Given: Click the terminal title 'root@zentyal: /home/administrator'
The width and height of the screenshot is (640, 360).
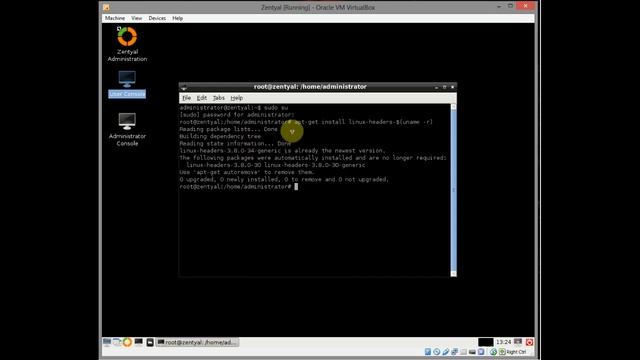Looking at the screenshot, I should 310,87.
